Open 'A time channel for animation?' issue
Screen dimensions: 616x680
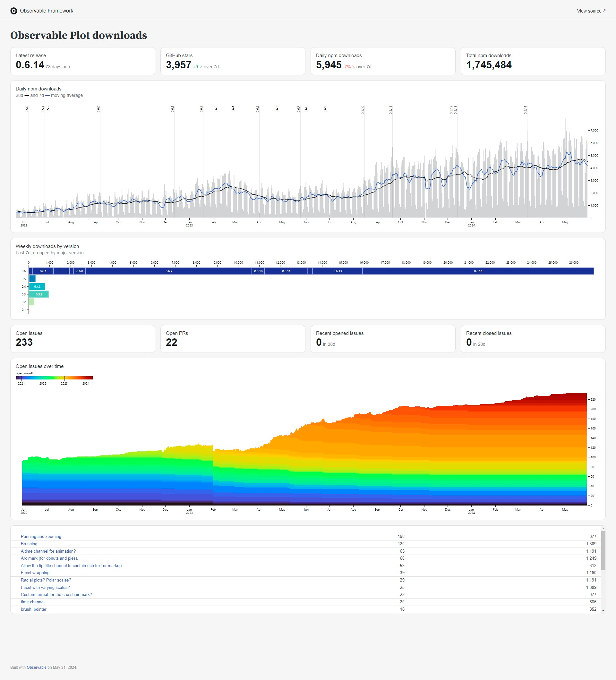(x=48, y=551)
